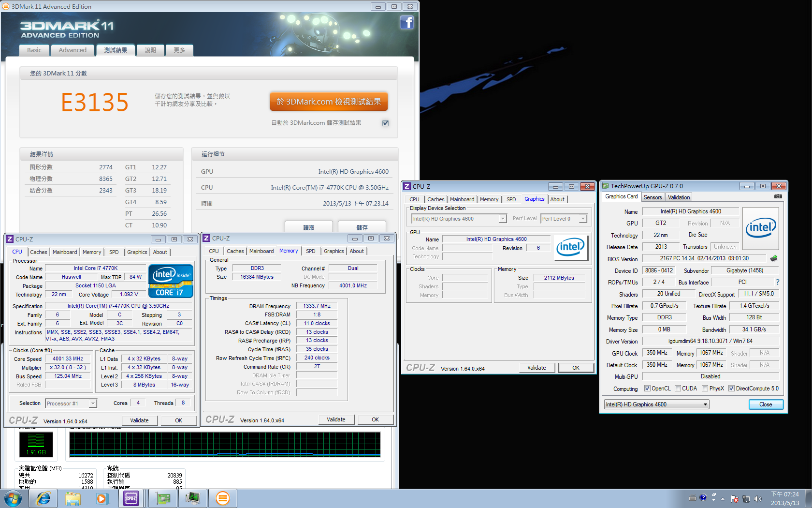Switch to Advanced tab in 3DMark

click(x=72, y=50)
